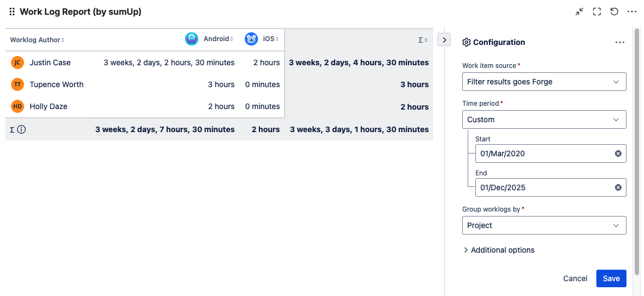Open the Group worklogs by dropdown
Viewport: 644px width, 296px height.
pyautogui.click(x=544, y=225)
